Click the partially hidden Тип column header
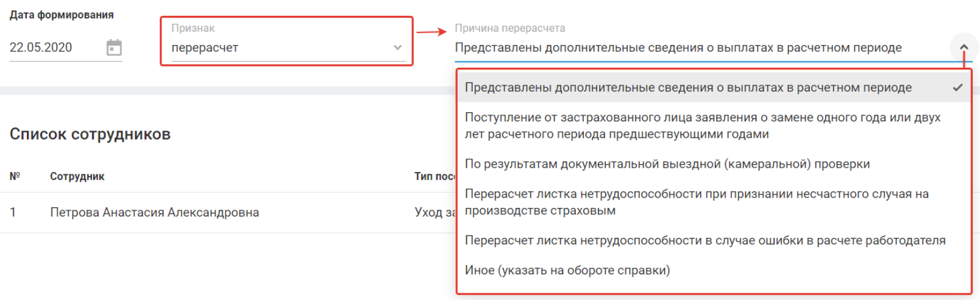 pos(435,176)
